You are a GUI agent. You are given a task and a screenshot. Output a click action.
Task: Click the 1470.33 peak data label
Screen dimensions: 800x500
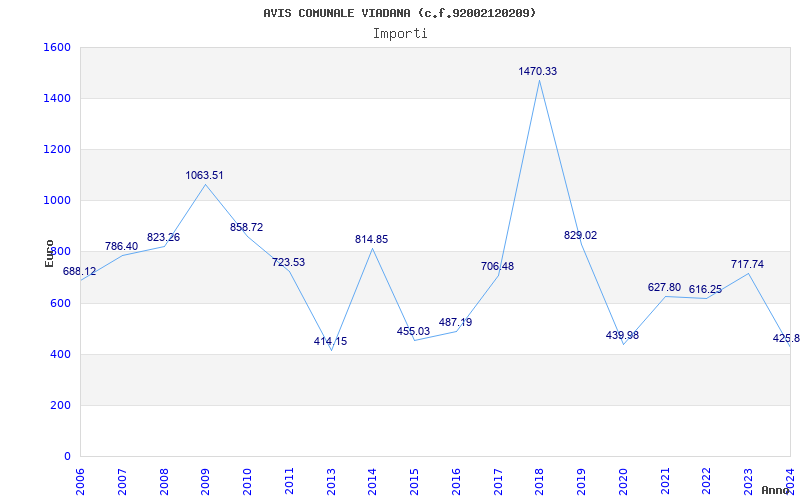click(x=537, y=71)
